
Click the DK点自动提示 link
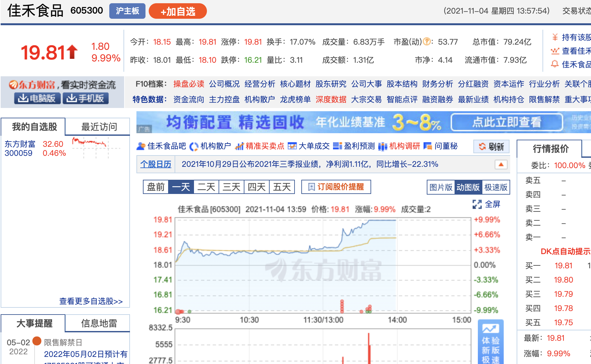point(565,252)
